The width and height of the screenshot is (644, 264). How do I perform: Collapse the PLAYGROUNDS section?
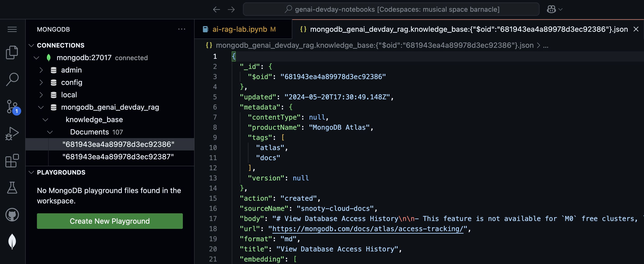click(x=31, y=172)
